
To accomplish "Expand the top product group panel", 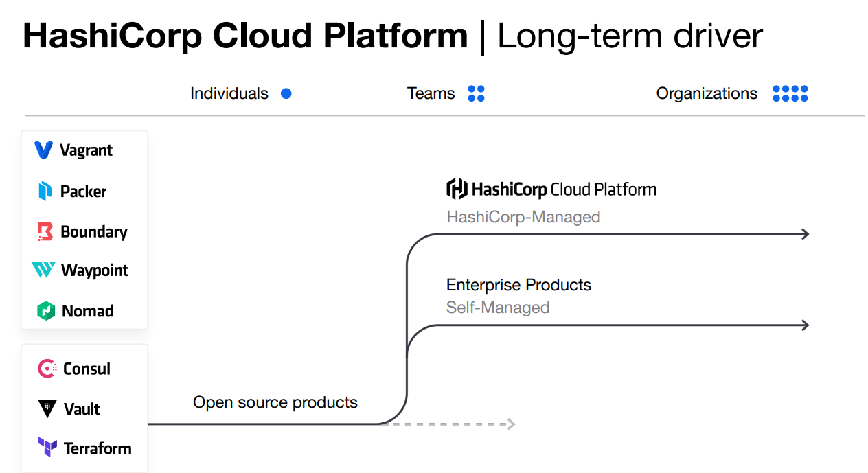I will pyautogui.click(x=84, y=230).
